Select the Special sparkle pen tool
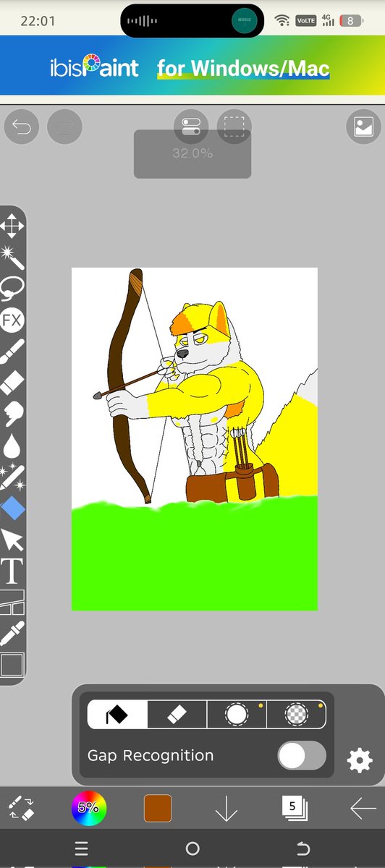This screenshot has width=385, height=868. tap(12, 477)
